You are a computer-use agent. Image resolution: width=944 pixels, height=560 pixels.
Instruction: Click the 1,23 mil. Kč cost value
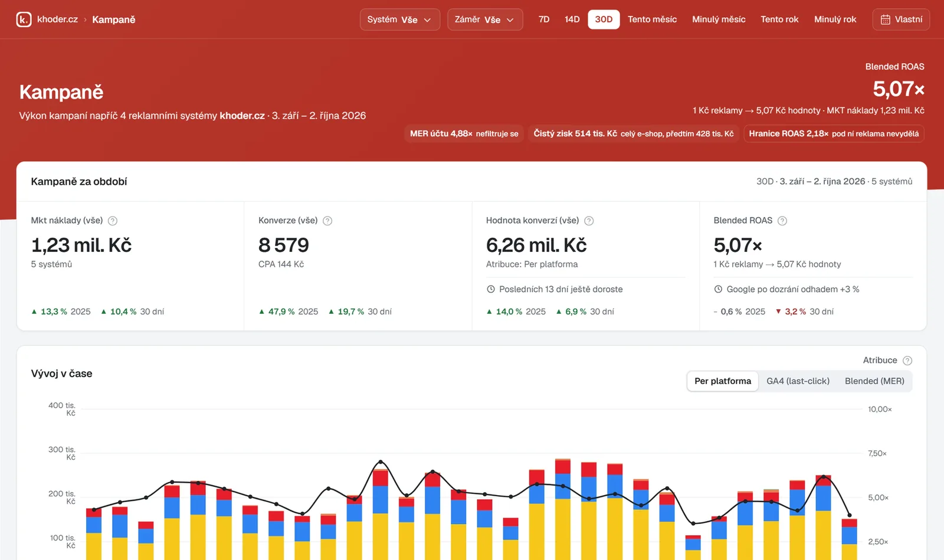coord(81,245)
